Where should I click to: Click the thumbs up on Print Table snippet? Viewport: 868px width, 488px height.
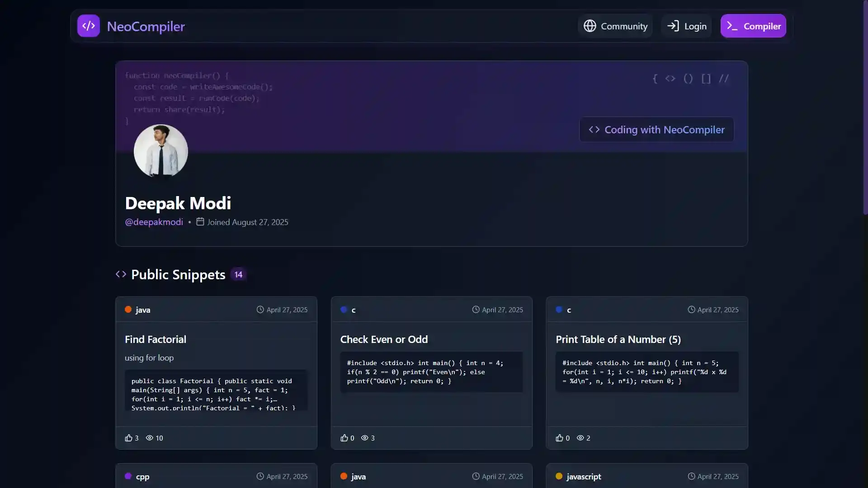(559, 438)
